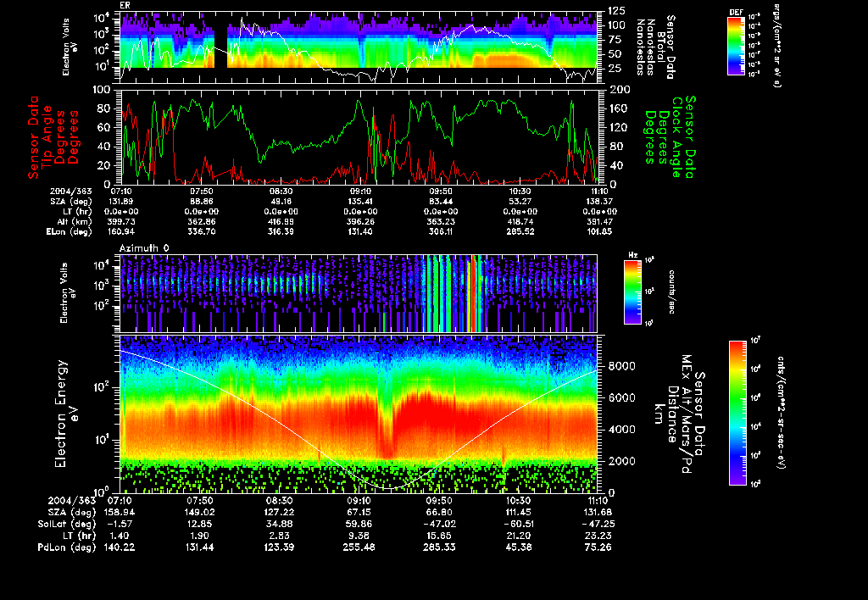Click SolLat value 12.85
The height and width of the screenshot is (600, 868).
click(x=199, y=525)
